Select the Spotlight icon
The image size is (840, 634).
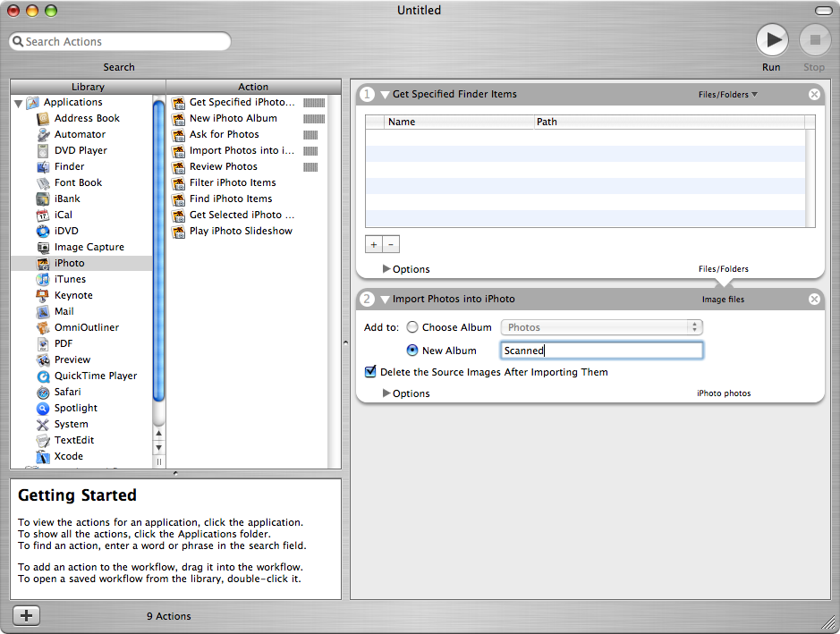point(43,408)
